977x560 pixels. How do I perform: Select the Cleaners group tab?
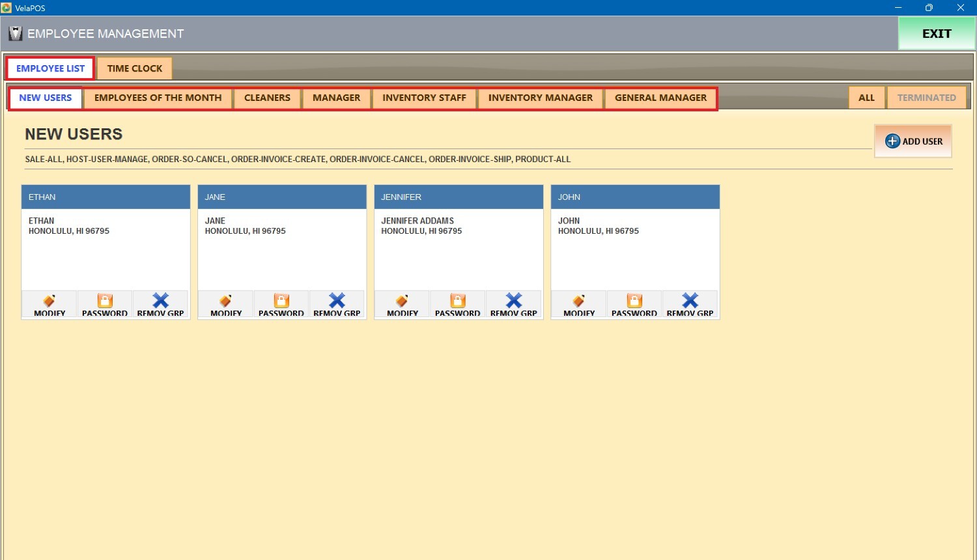pos(267,98)
